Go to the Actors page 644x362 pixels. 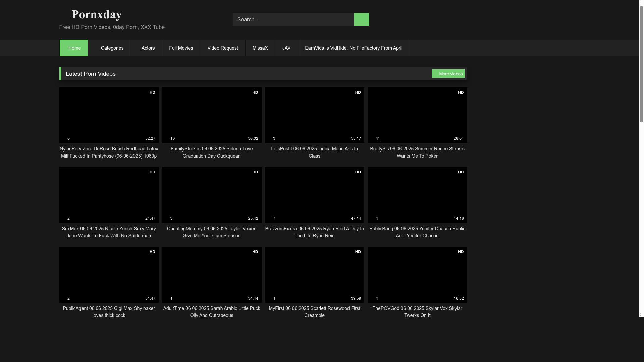coord(148,48)
